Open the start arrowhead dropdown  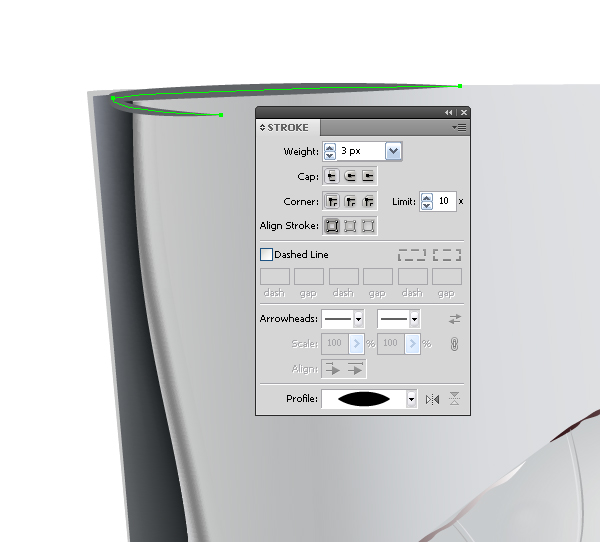coord(358,319)
